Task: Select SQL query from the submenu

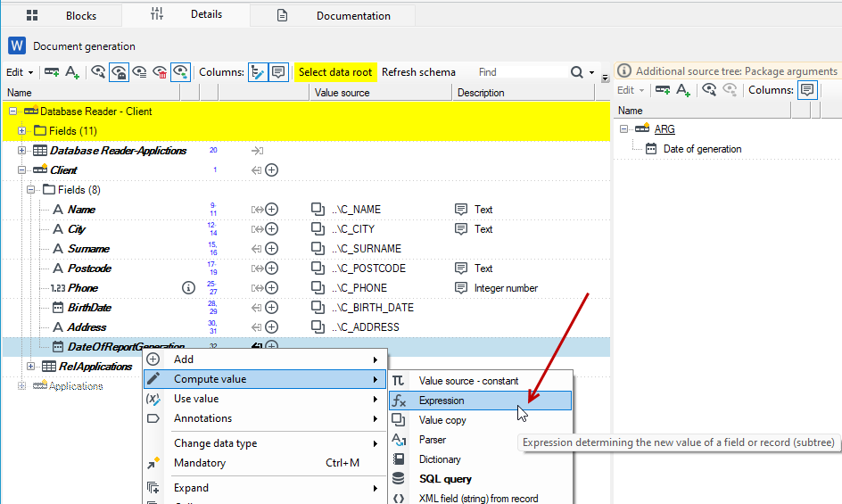Action: pyautogui.click(x=445, y=479)
